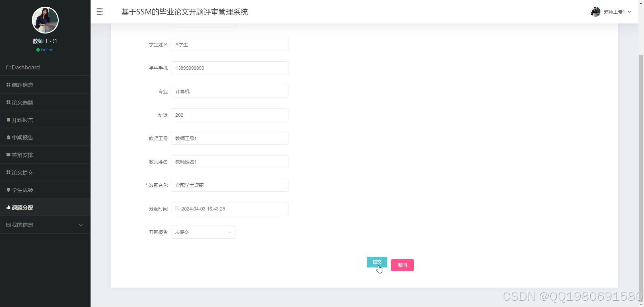Switch to the Dashboard menu item
Screen dimensions: 644x307
[x=25, y=67]
